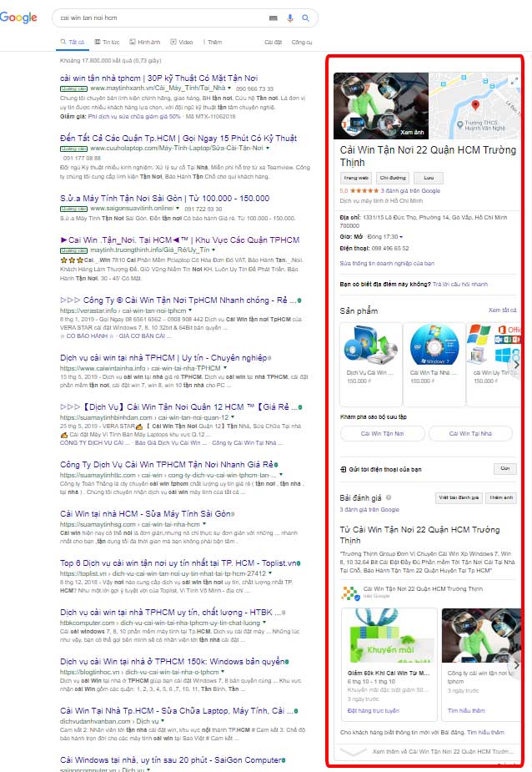
Task: Click 'Xem tất cả' in Sản phẩm section
Action: click(503, 310)
